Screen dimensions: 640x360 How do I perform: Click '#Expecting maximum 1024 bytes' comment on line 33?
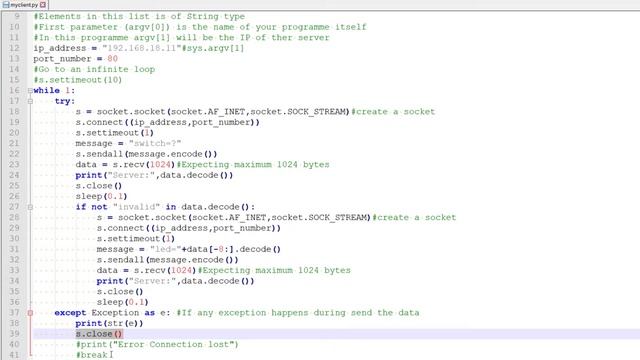(274, 271)
